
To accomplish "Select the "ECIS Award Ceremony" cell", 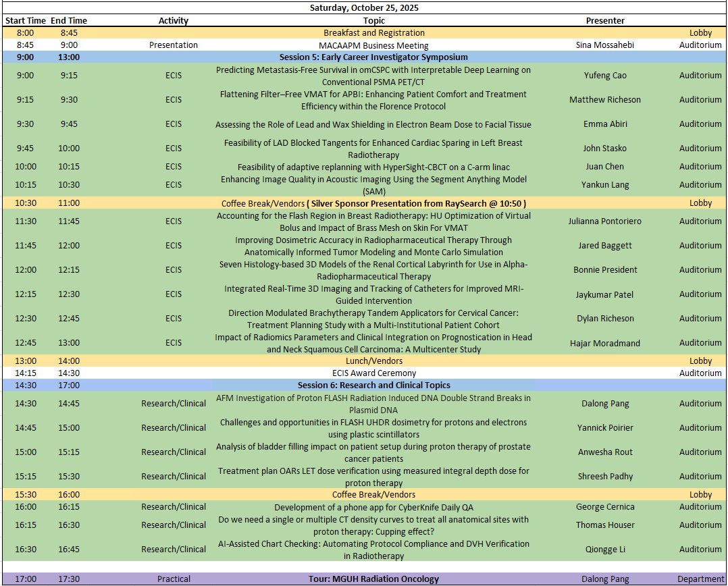I will (x=373, y=373).
